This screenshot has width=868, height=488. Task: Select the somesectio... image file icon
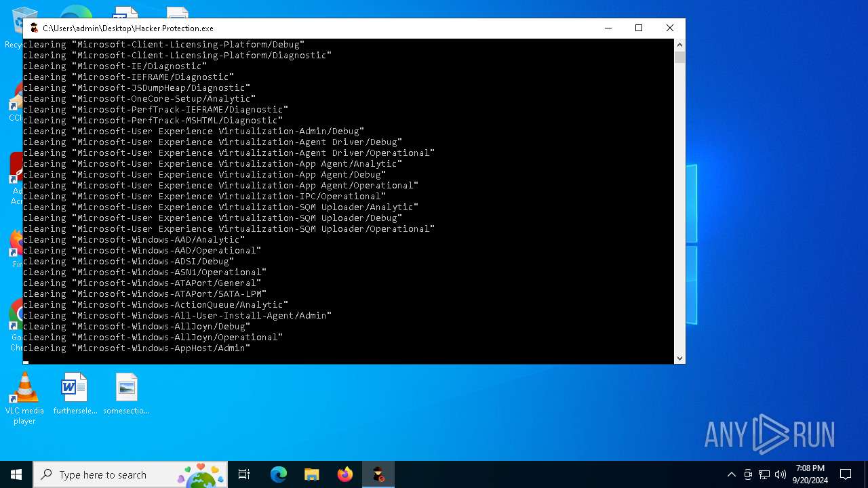point(127,394)
